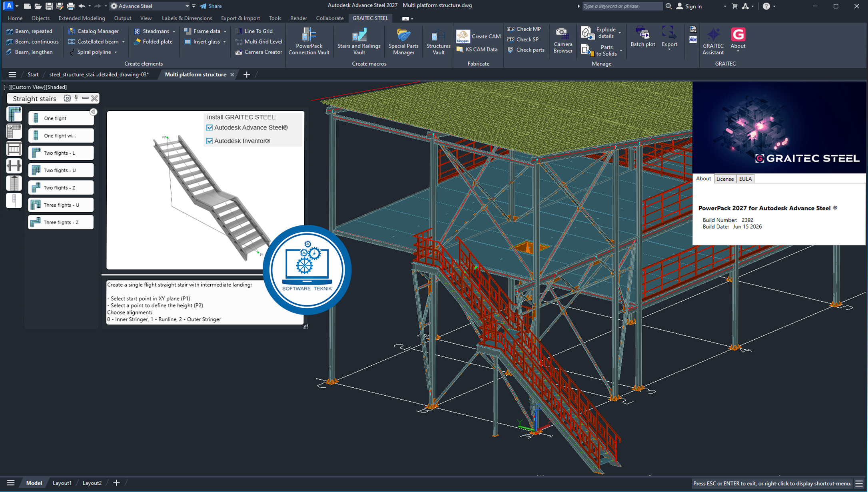Viewport: 868px width, 492px height.
Task: Select the Beam, continuous tool
Action: click(x=32, y=42)
